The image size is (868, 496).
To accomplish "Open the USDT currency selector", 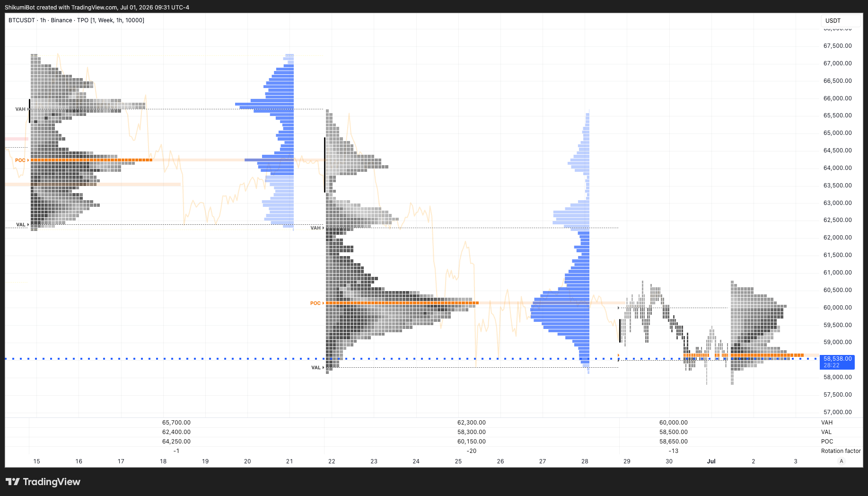I will click(841, 20).
